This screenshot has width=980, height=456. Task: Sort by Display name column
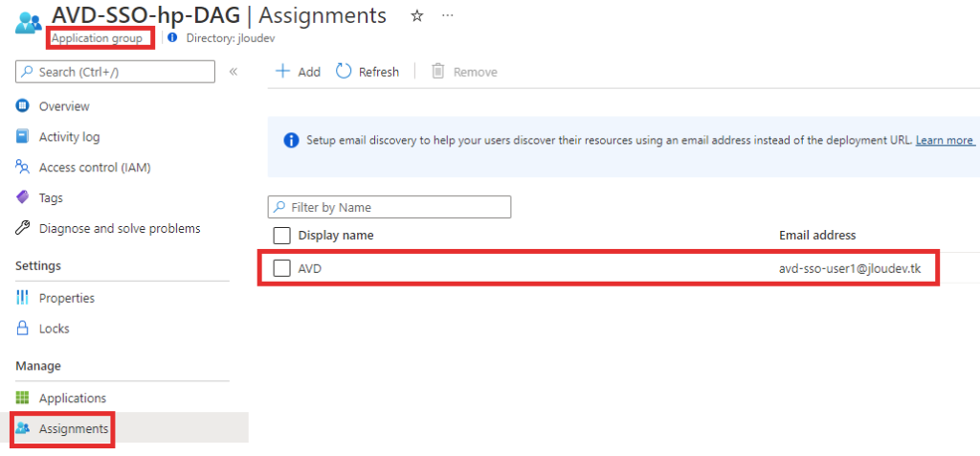336,236
